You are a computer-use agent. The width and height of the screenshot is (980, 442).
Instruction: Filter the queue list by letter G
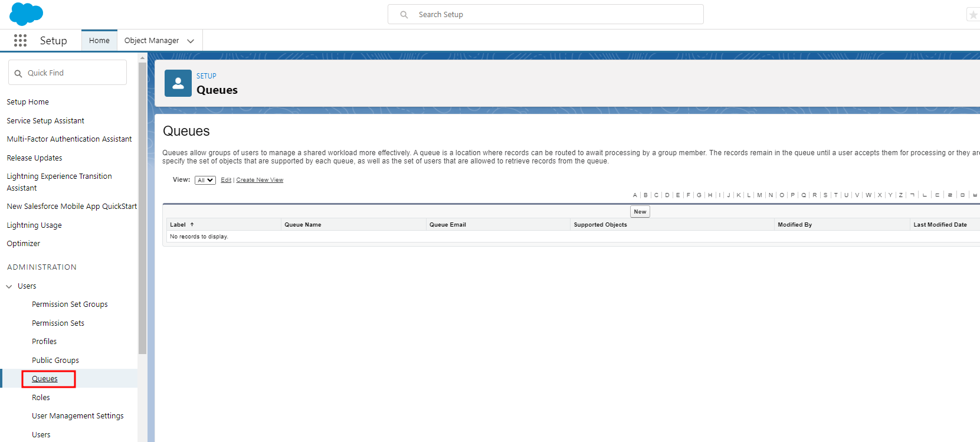699,195
